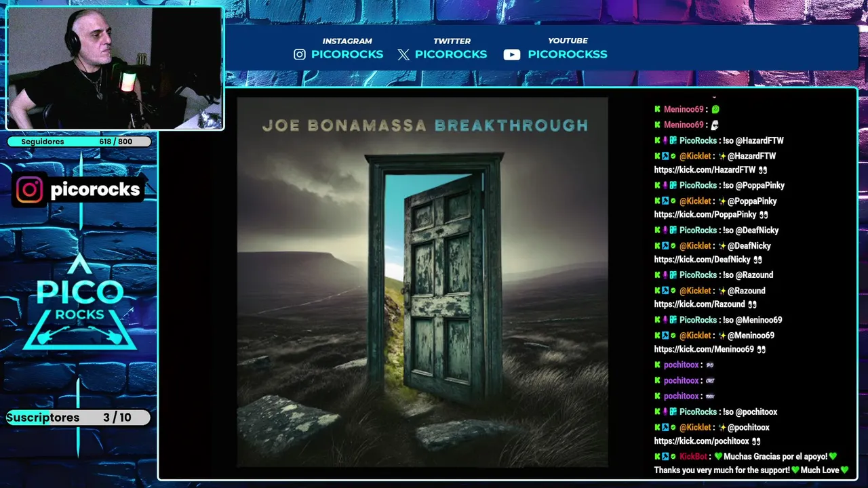Screen dimensions: 868x488
Task: Click the skull emote in Meninoo69's second message
Action: [x=715, y=125]
